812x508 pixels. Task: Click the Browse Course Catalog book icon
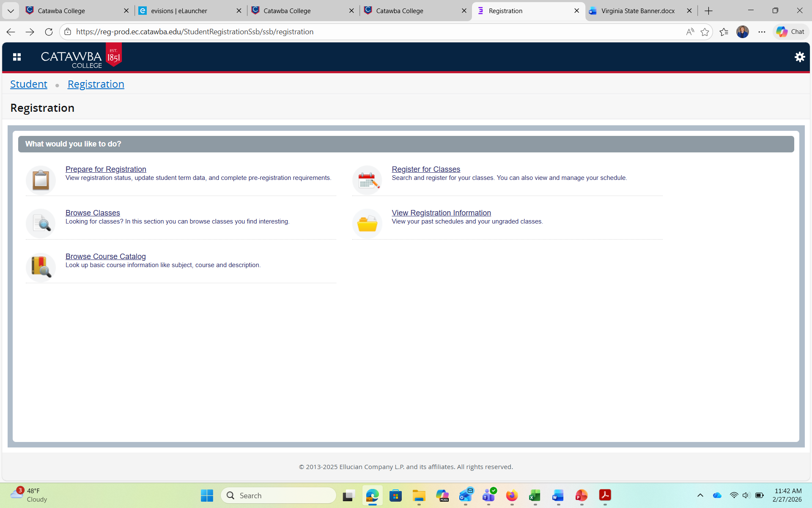pyautogui.click(x=41, y=267)
